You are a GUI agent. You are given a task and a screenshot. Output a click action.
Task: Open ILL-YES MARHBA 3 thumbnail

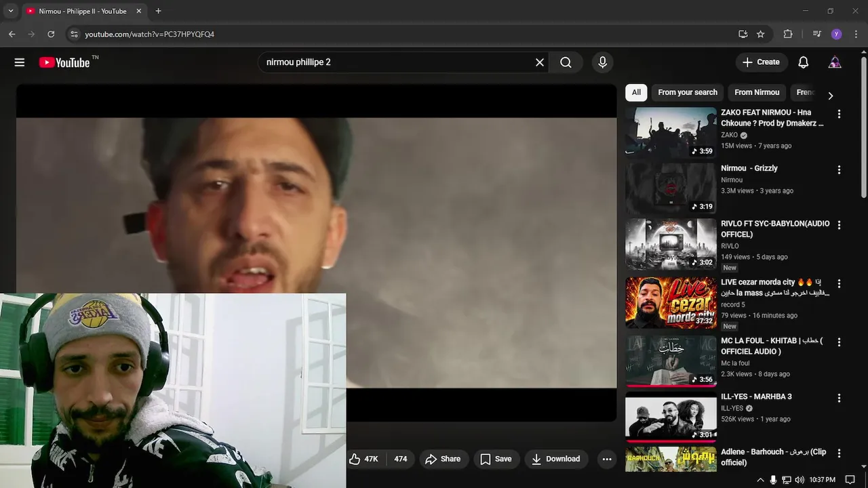pyautogui.click(x=671, y=416)
